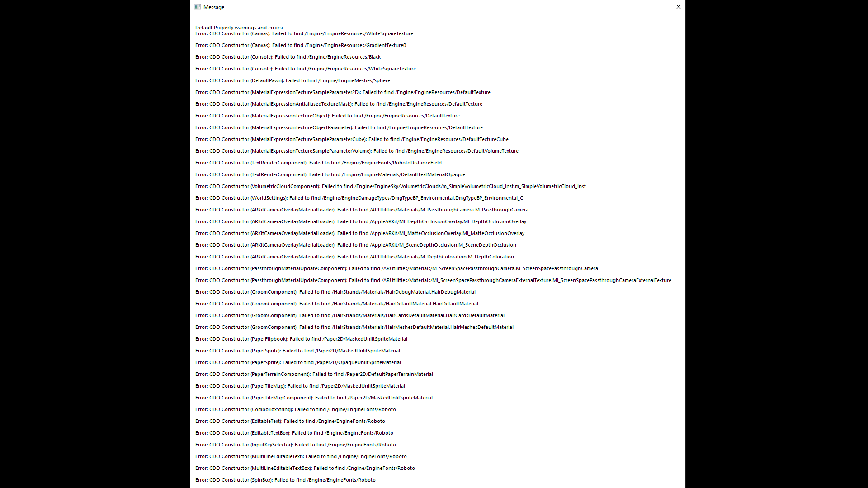Click the SpinBox Roboto font error line
868x488 pixels.
tap(285, 480)
